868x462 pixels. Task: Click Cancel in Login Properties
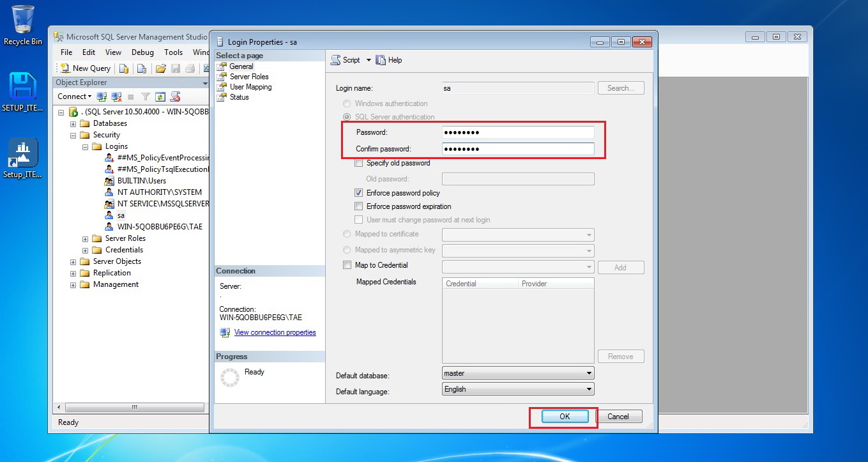coord(618,417)
